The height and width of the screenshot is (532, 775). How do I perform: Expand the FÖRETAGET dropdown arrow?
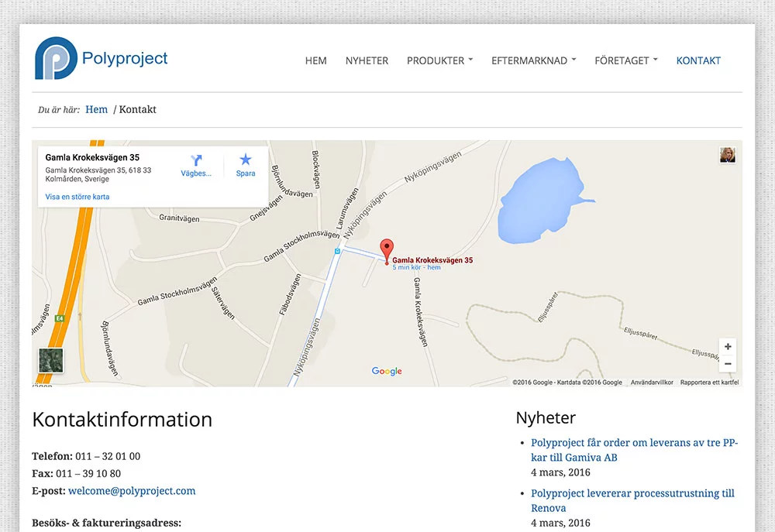point(656,60)
